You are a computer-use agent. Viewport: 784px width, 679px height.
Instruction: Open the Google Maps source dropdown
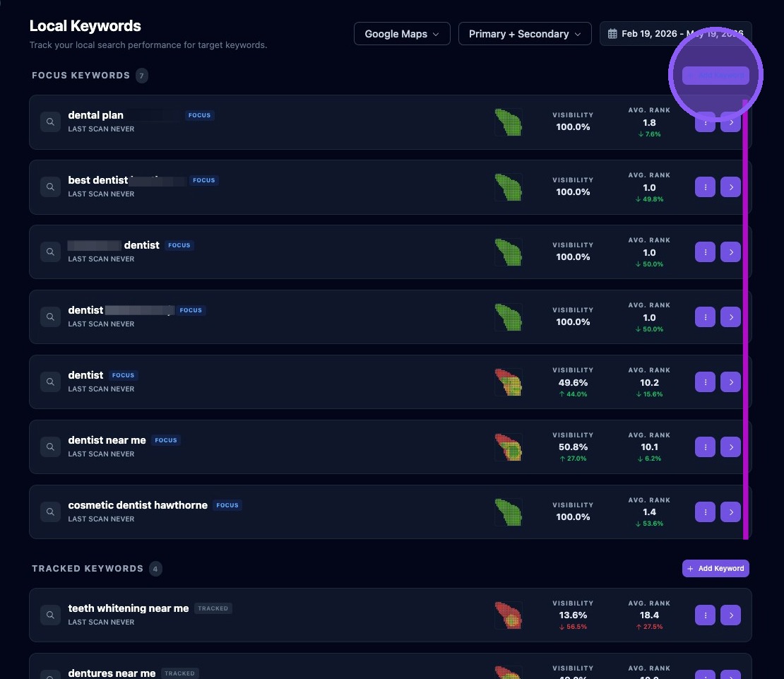coord(402,33)
